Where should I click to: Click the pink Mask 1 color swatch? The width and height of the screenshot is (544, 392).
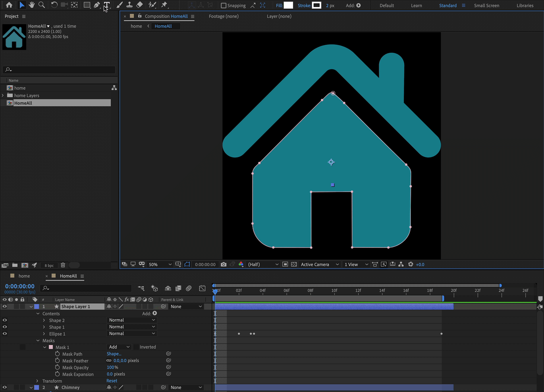coord(51,347)
